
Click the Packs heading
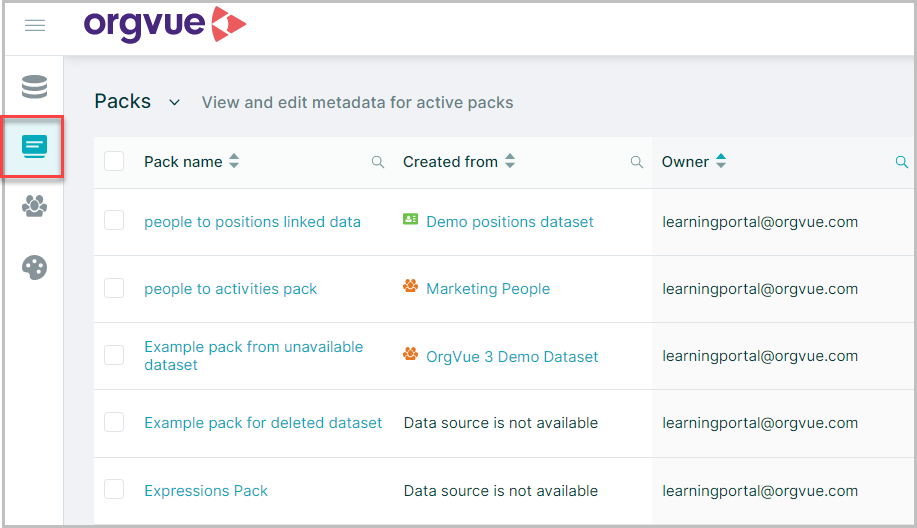[123, 102]
